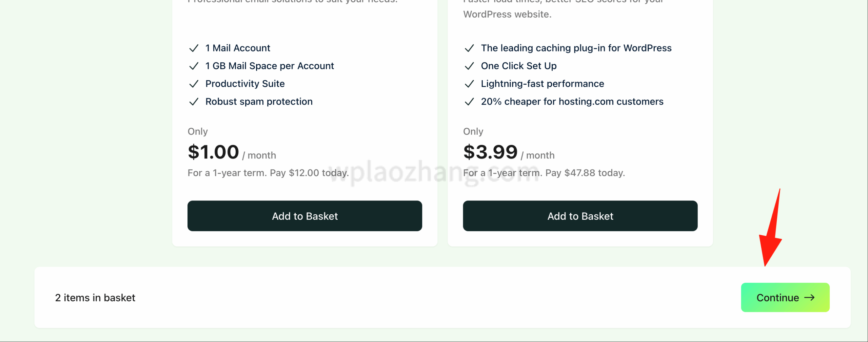Click the arrow icon inside Continue button
Image resolution: width=868 pixels, height=342 pixels.
(x=810, y=298)
